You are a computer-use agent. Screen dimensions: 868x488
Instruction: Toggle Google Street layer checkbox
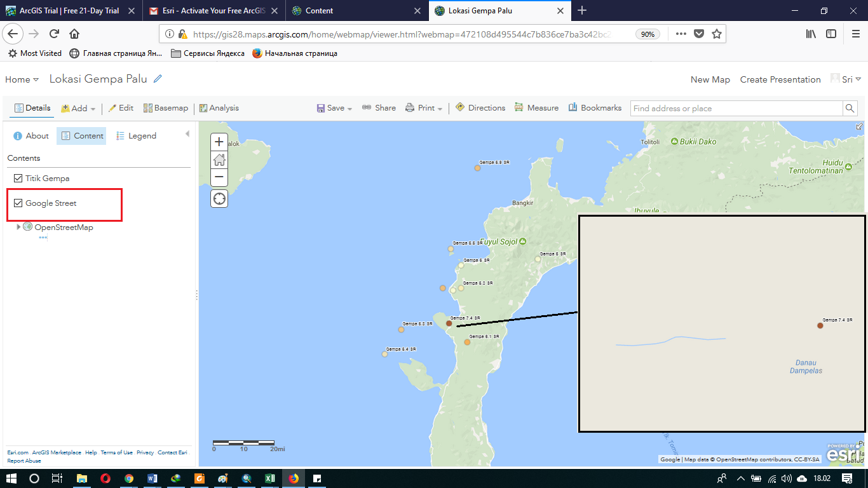18,203
